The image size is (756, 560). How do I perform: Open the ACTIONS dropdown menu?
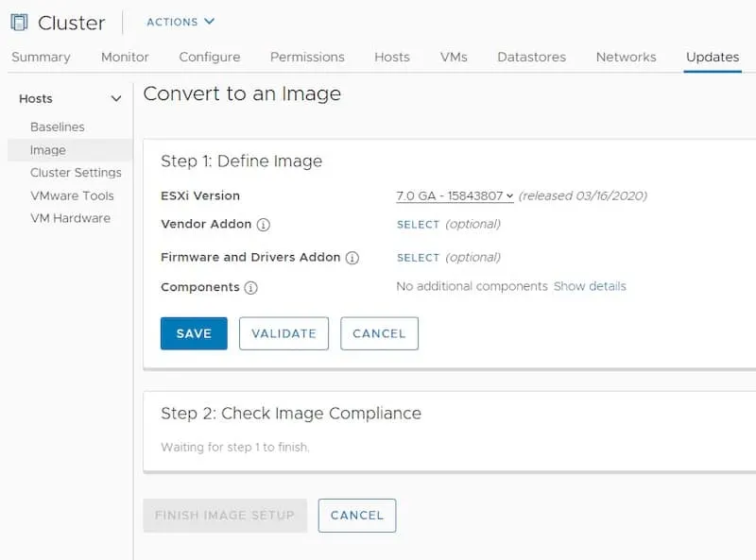(x=180, y=22)
